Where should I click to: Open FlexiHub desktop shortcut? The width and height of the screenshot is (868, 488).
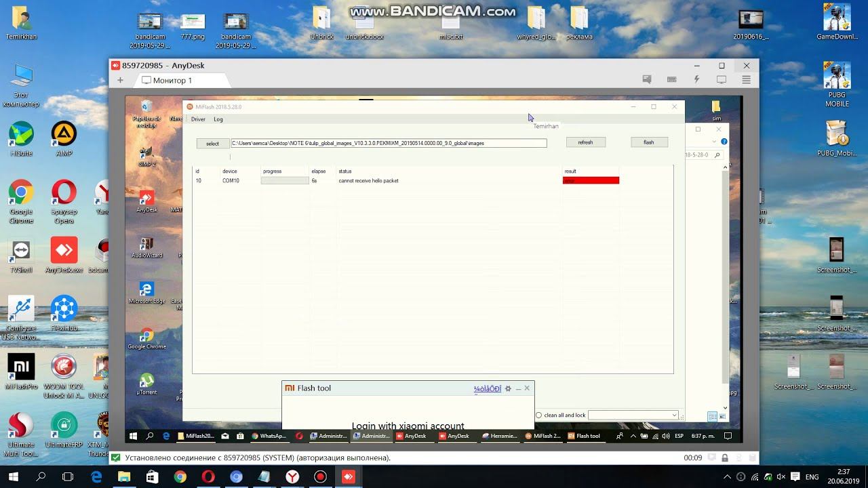tap(64, 313)
